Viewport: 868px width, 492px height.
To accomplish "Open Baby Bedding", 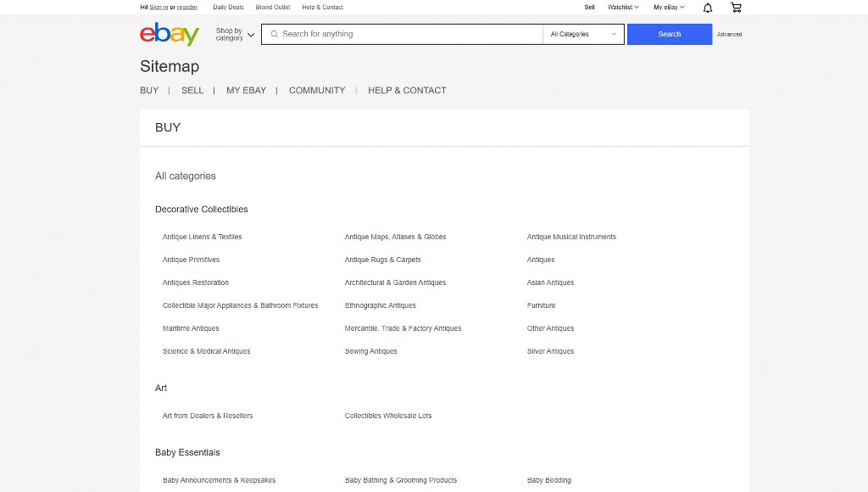I will (548, 480).
